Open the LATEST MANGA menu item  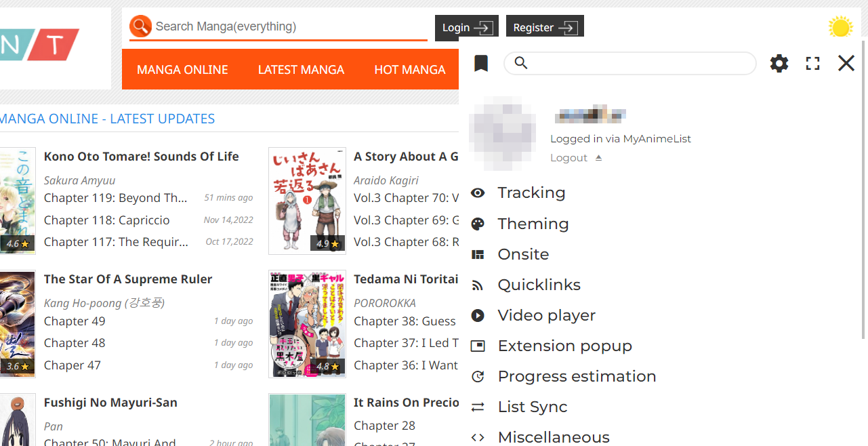301,69
